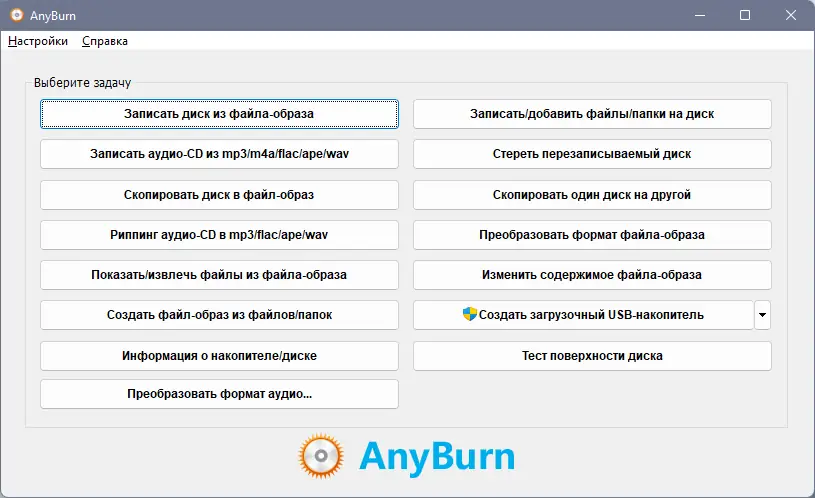Click the AnyBurn title bar app icon
815x498 pixels.
tap(17, 15)
